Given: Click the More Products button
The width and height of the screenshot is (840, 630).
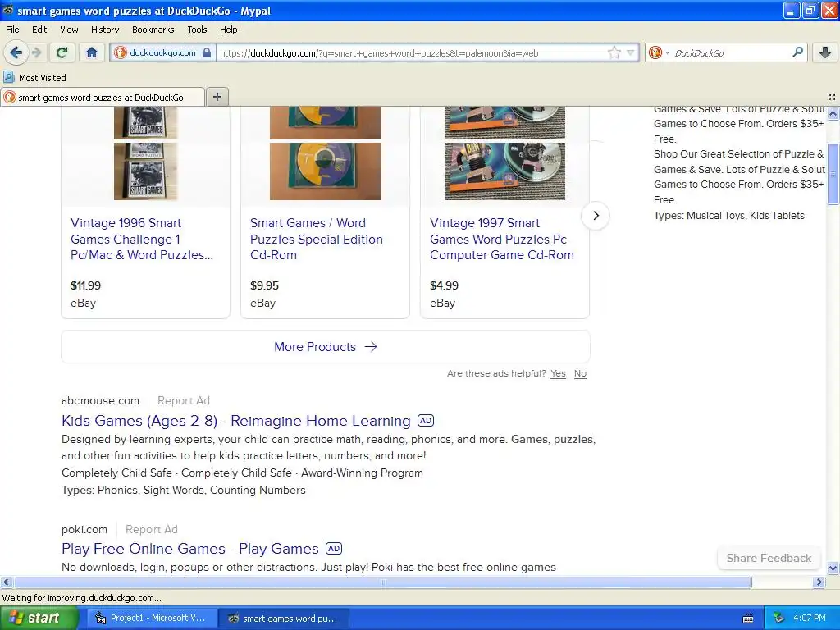Looking at the screenshot, I should (326, 347).
